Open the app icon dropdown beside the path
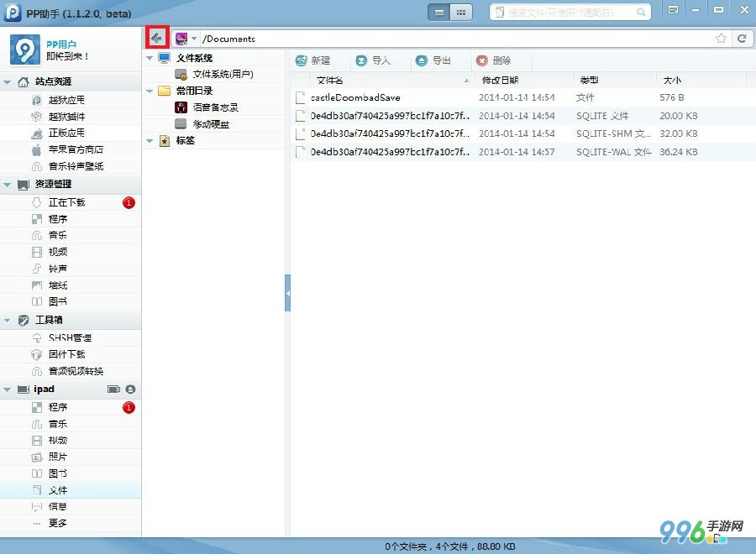756x554 pixels. tap(194, 39)
